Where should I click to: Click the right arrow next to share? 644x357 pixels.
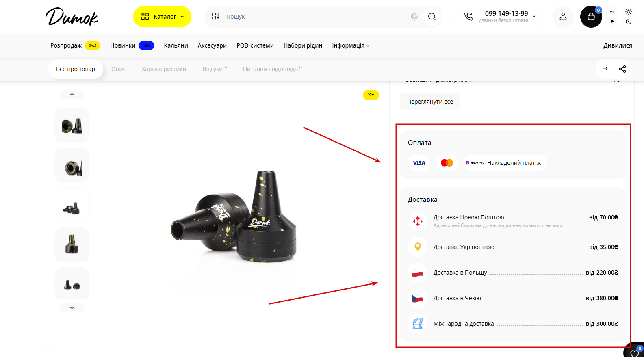pos(605,69)
